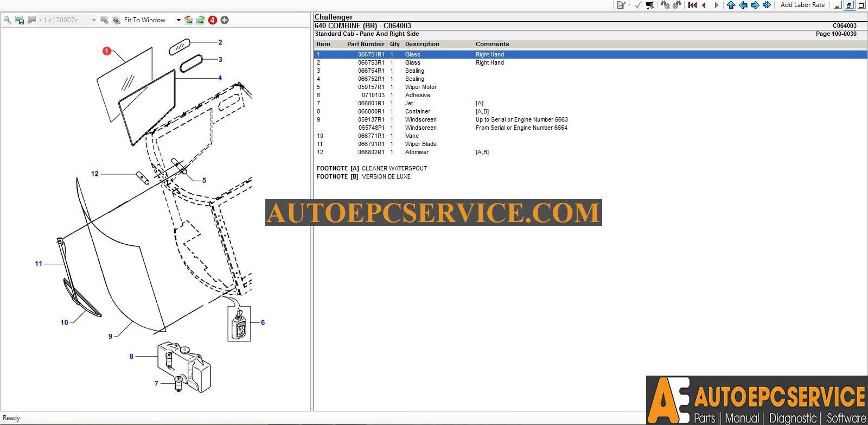Screen dimensions: 868x425
Task: Sort by the Item column header
Action: point(323,44)
